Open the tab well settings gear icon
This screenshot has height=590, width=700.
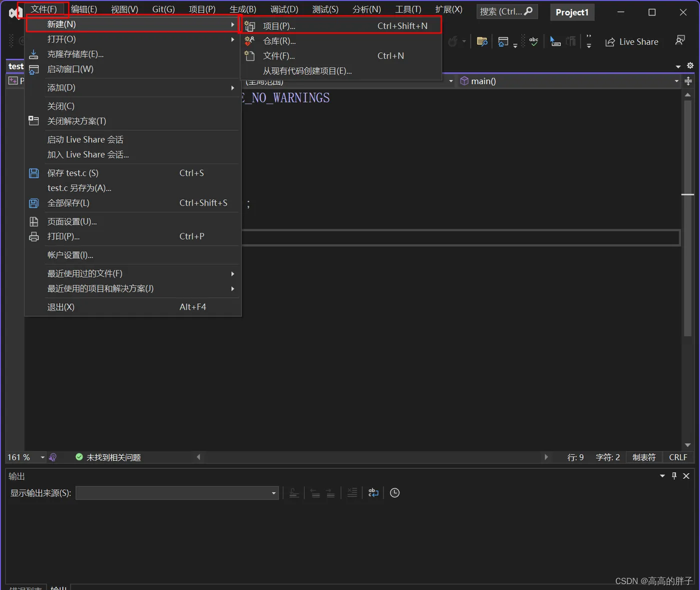(x=690, y=66)
